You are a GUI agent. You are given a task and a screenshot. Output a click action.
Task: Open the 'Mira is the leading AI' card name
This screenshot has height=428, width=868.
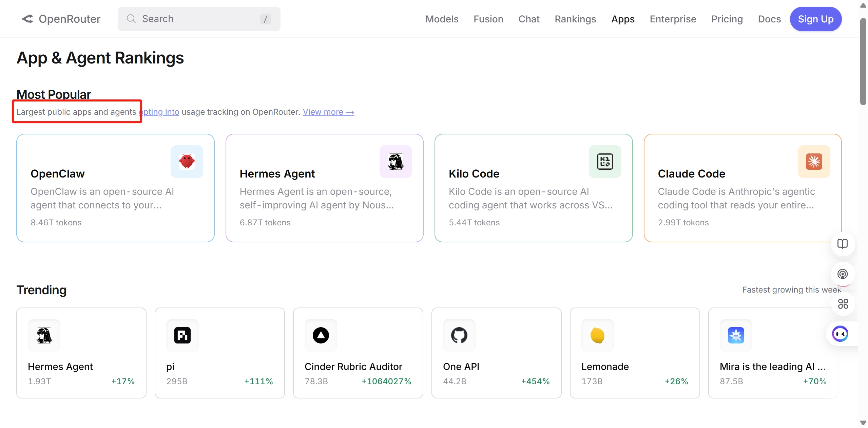point(773,367)
